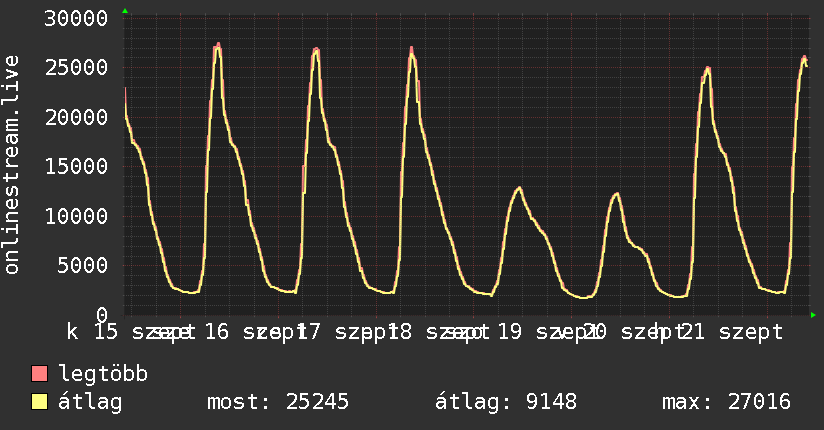The image size is (824, 430).
Task: Click the 19 date label on x-axis
Action: (509, 332)
